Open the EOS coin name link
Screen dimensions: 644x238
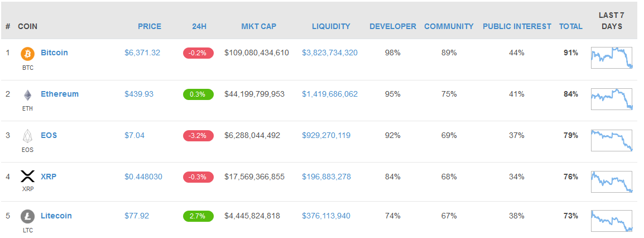click(49, 135)
